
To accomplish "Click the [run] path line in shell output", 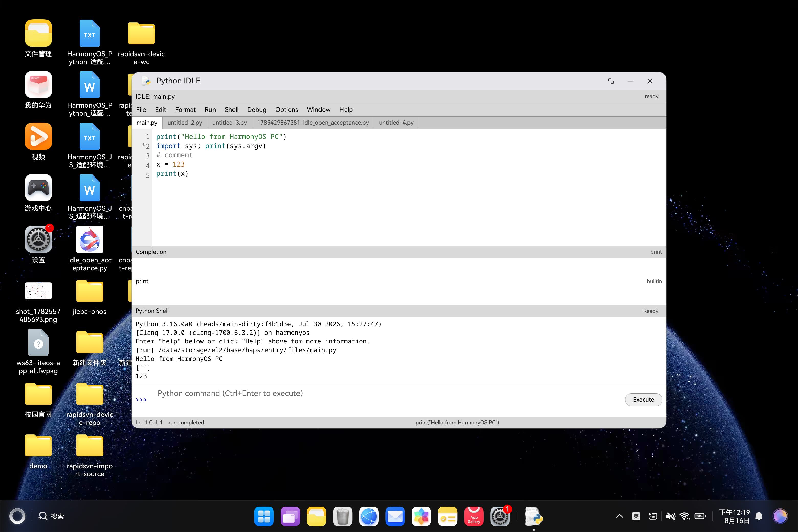I will click(236, 350).
